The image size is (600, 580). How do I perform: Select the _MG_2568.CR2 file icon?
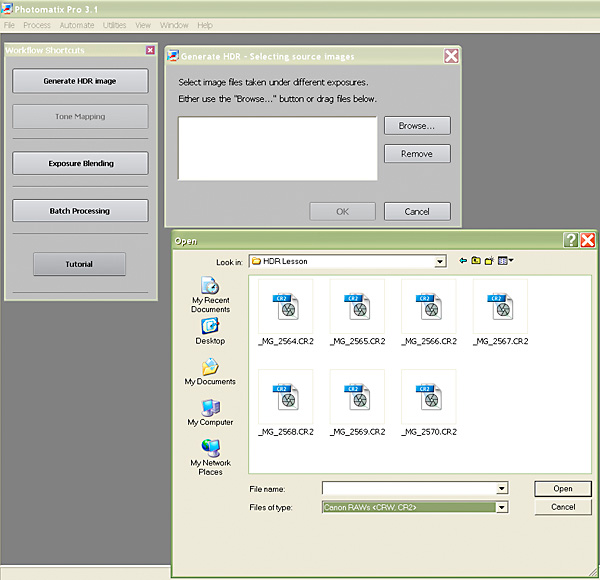(x=285, y=396)
